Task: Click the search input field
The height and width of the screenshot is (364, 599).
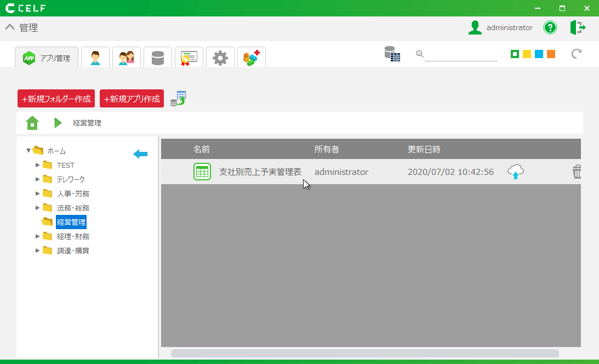Action: 460,54
